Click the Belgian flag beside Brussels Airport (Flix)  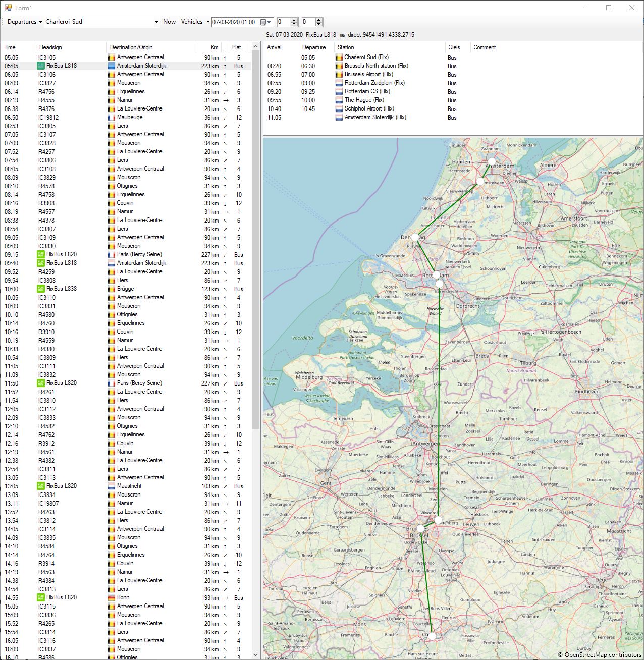click(x=339, y=75)
